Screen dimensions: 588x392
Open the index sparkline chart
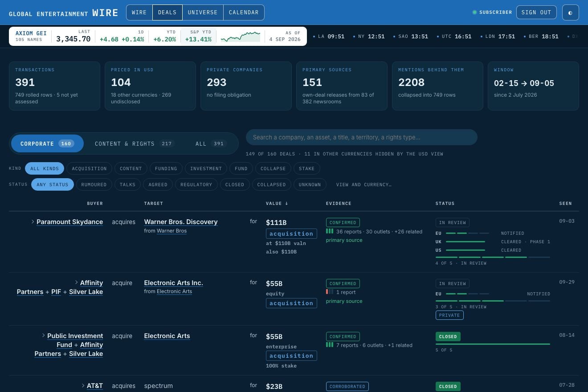pos(241,36)
